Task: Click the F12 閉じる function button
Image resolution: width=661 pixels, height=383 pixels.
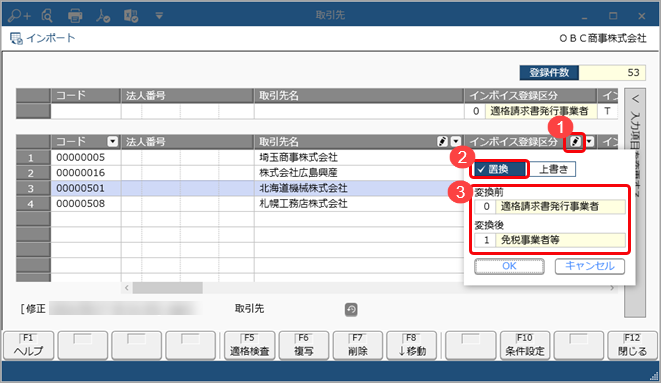Action: pyautogui.click(x=632, y=346)
